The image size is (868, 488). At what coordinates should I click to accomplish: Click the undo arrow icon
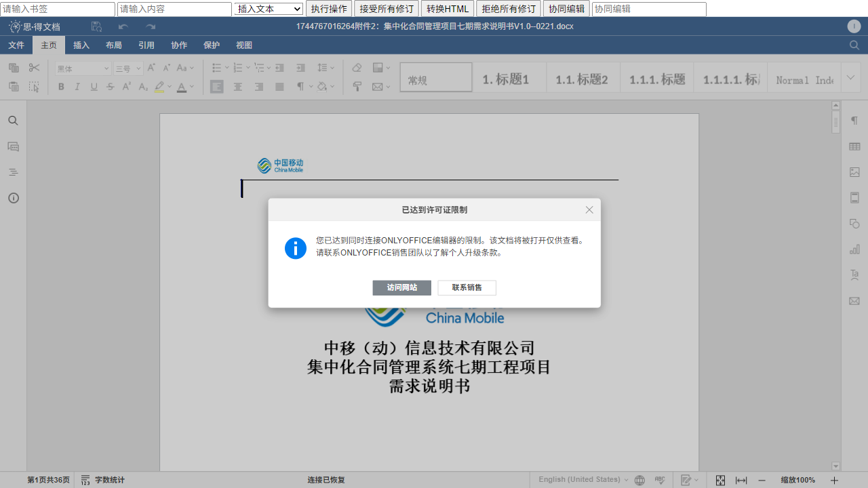tap(123, 26)
